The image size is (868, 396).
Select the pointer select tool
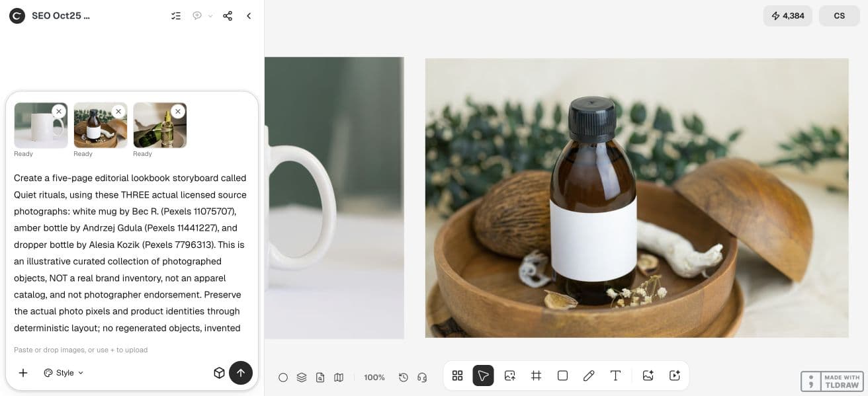coord(483,376)
